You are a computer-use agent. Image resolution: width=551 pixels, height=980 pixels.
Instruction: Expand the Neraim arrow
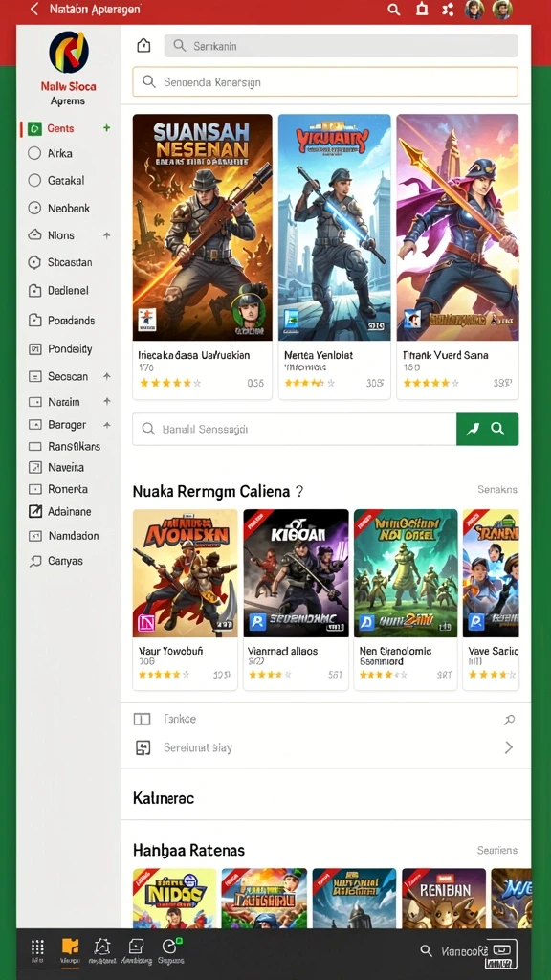(x=107, y=401)
